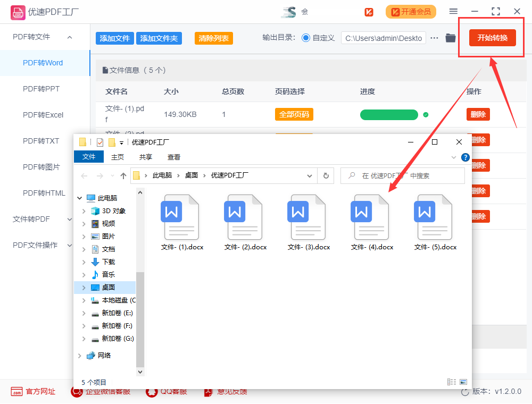The image size is (532, 404).
Task: Click 桌面 in the address breadcrumb
Action: point(192,175)
